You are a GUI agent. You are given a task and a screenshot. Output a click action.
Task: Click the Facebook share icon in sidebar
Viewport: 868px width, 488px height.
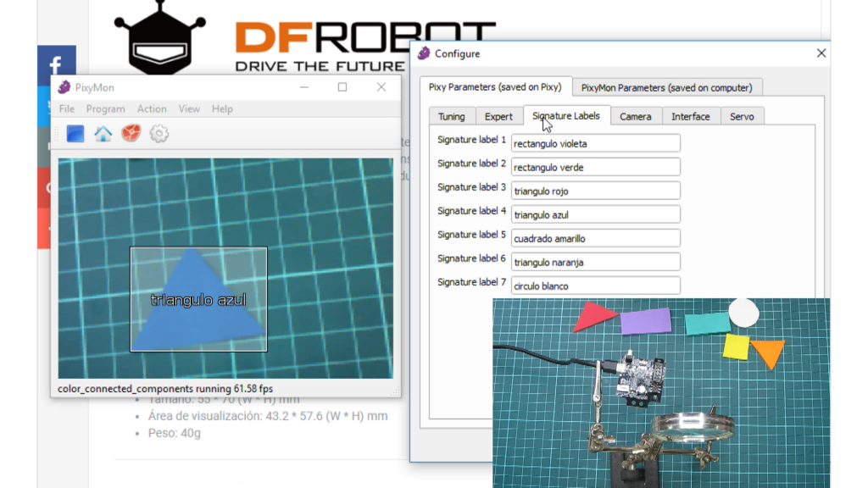tap(56, 65)
